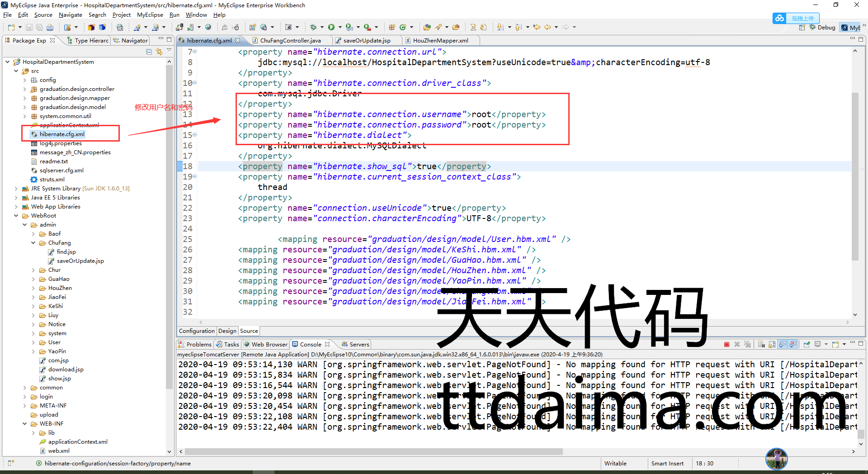
Task: Click the console horizontal scrollbar
Action: 373,451
